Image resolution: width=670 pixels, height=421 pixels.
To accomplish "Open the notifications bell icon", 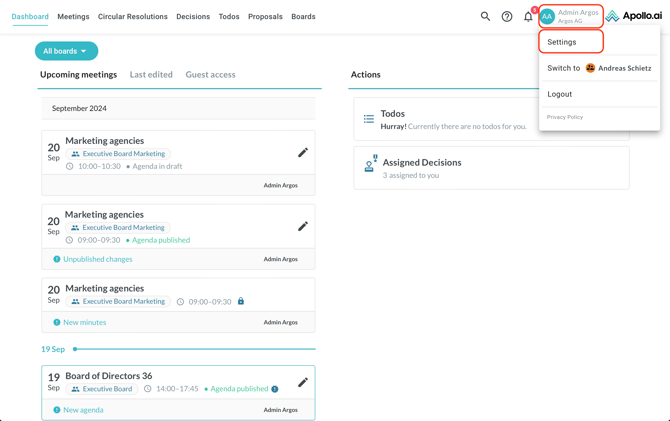I will pyautogui.click(x=528, y=16).
